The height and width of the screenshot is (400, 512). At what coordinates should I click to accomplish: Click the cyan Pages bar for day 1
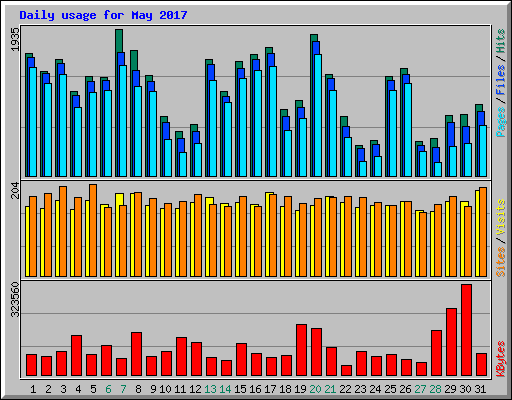[x=33, y=122]
